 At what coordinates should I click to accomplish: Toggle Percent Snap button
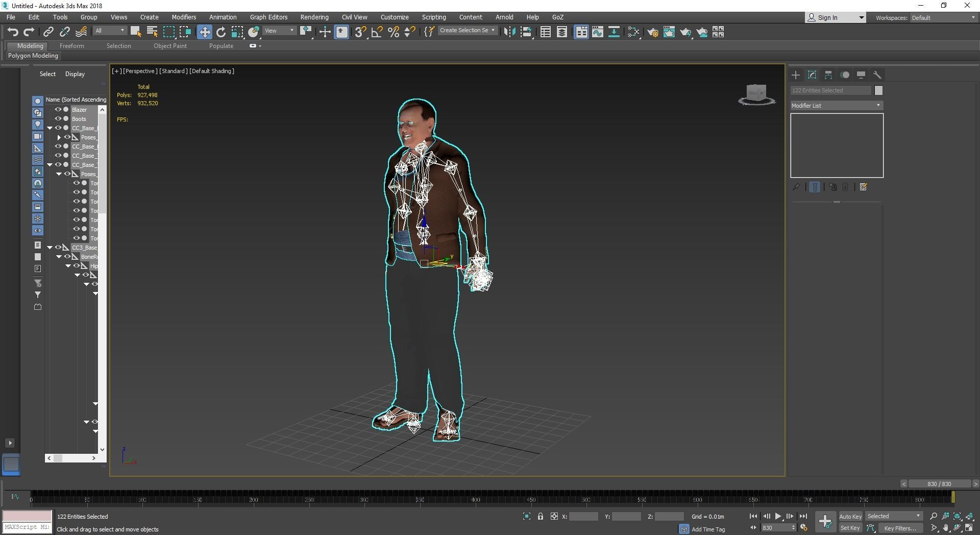(x=394, y=32)
